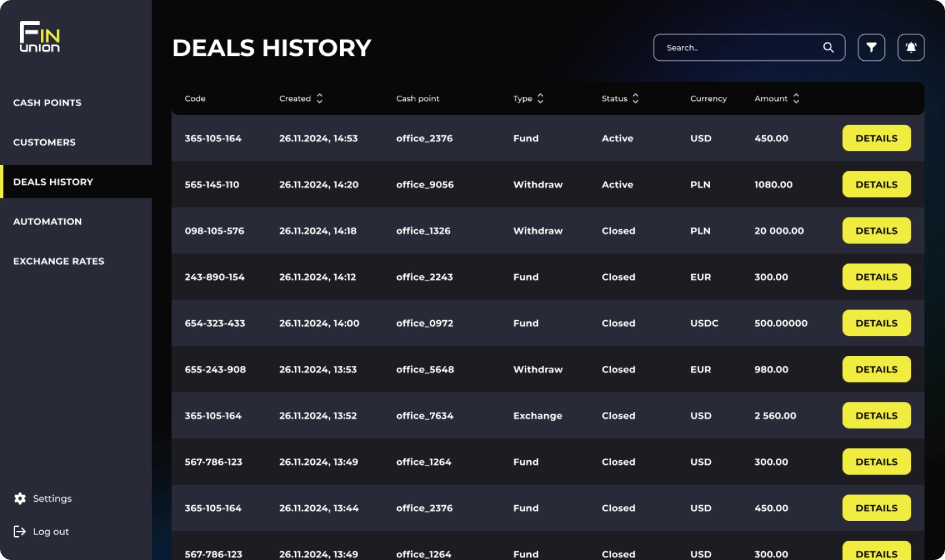
Task: Open the notifications bell
Action: [x=911, y=47]
